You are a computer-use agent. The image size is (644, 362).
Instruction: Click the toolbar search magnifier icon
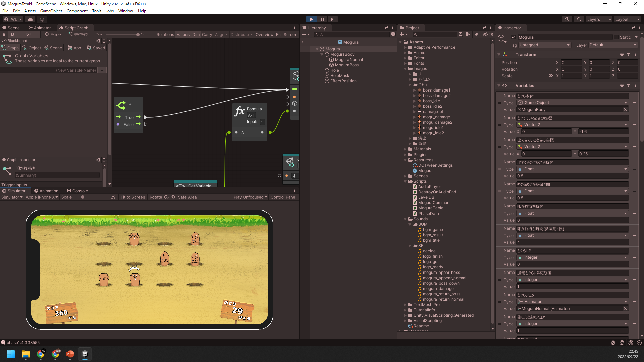coord(579,19)
